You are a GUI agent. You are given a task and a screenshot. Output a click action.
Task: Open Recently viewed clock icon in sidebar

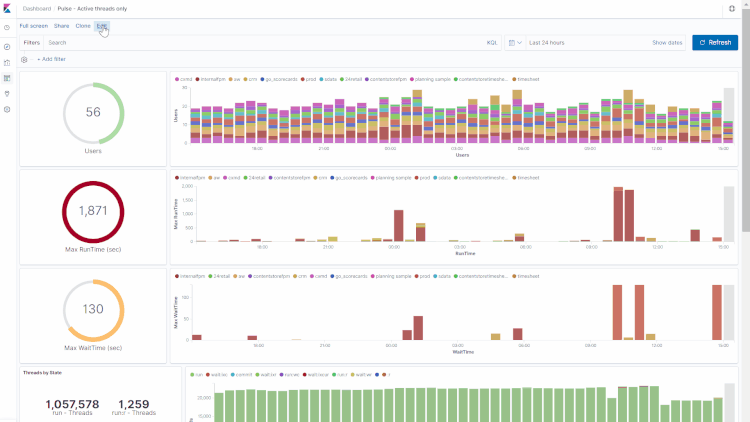click(x=7, y=28)
